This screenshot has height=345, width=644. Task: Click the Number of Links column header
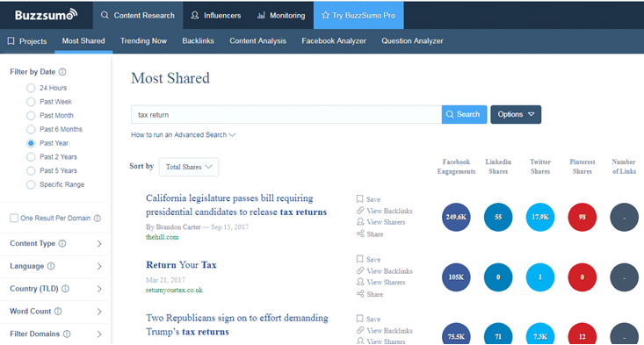tap(624, 167)
